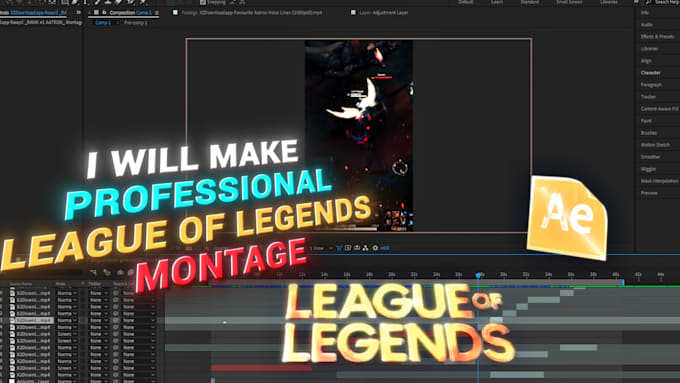
Task: Select the Composition Comp 1 viewer tab
Action: pyautogui.click(x=131, y=13)
